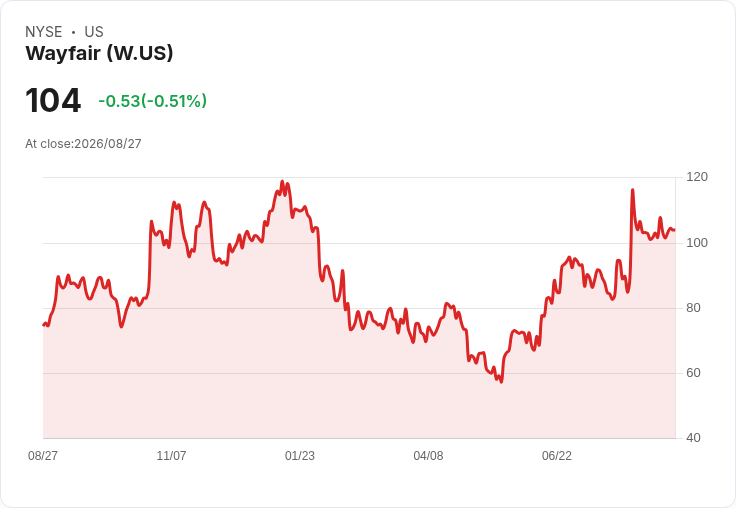The width and height of the screenshot is (736, 508).
Task: Click the sharp price spike near chart end
Action: click(x=632, y=190)
